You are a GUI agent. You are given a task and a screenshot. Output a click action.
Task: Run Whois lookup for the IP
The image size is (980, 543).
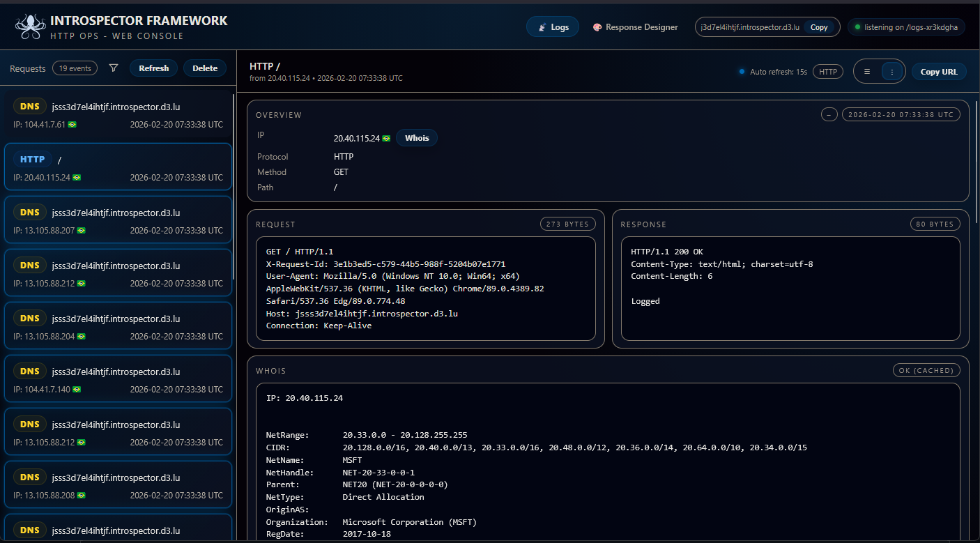coord(417,138)
